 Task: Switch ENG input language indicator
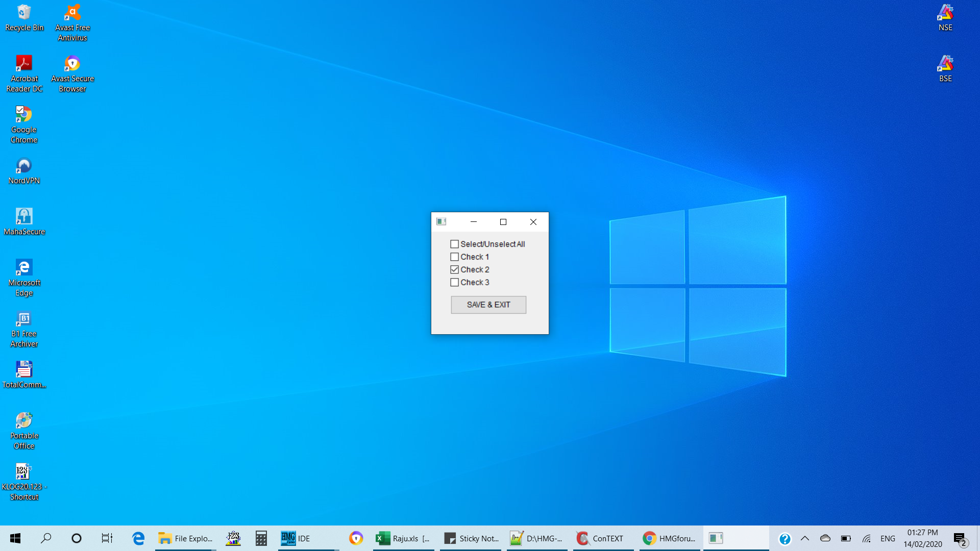(888, 538)
